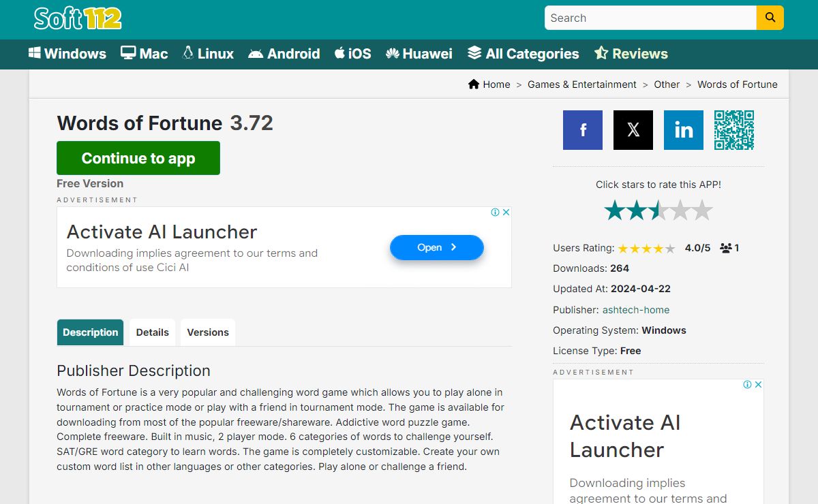Open Games & Entertainment breadcrumb
818x504 pixels.
(x=582, y=84)
